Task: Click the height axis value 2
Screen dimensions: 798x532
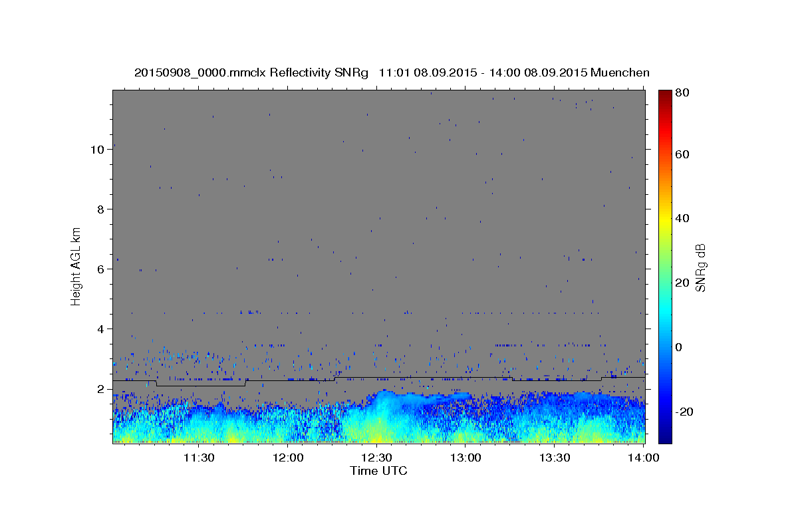Action: [100, 389]
